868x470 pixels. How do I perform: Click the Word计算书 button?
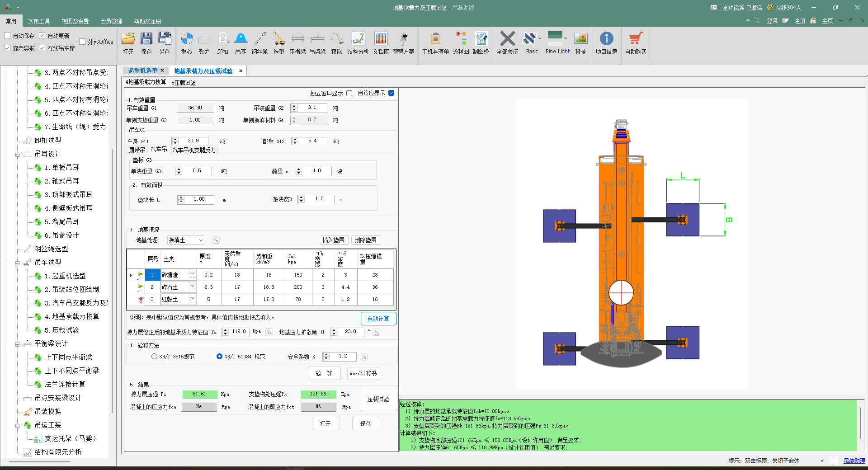363,373
